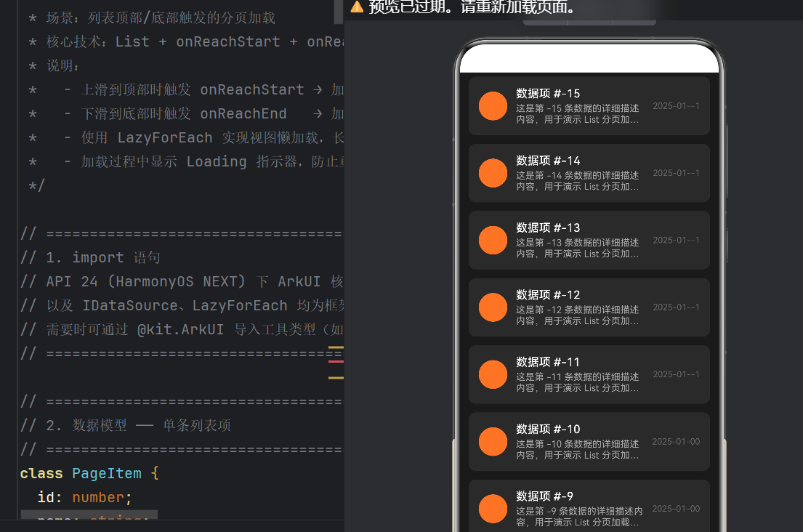The image size is (803, 532).
Task: Select the orange avatar of item #-13
Action: click(x=493, y=240)
